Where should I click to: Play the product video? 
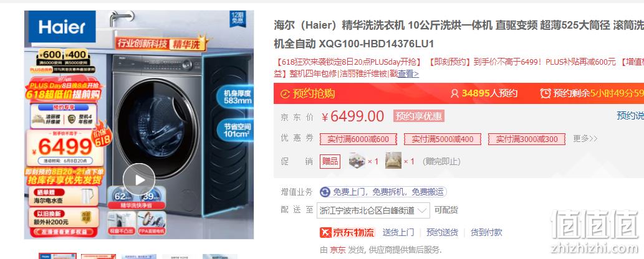pyautogui.click(x=139, y=179)
